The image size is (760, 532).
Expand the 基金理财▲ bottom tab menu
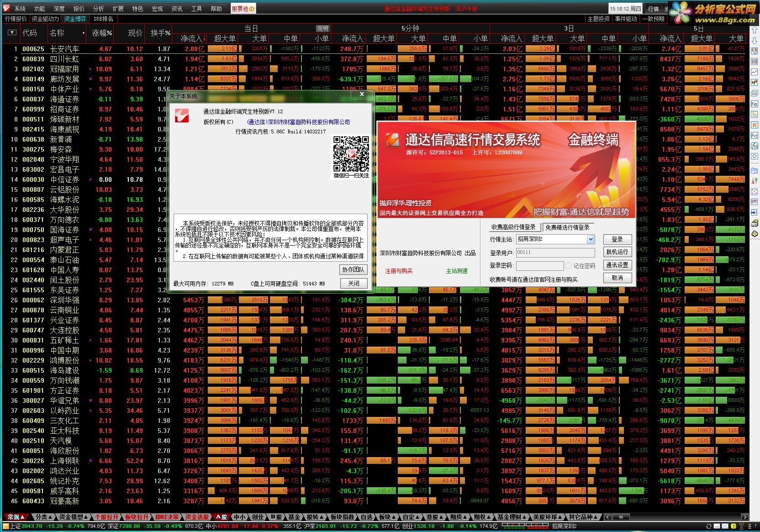pyautogui.click(x=511, y=517)
